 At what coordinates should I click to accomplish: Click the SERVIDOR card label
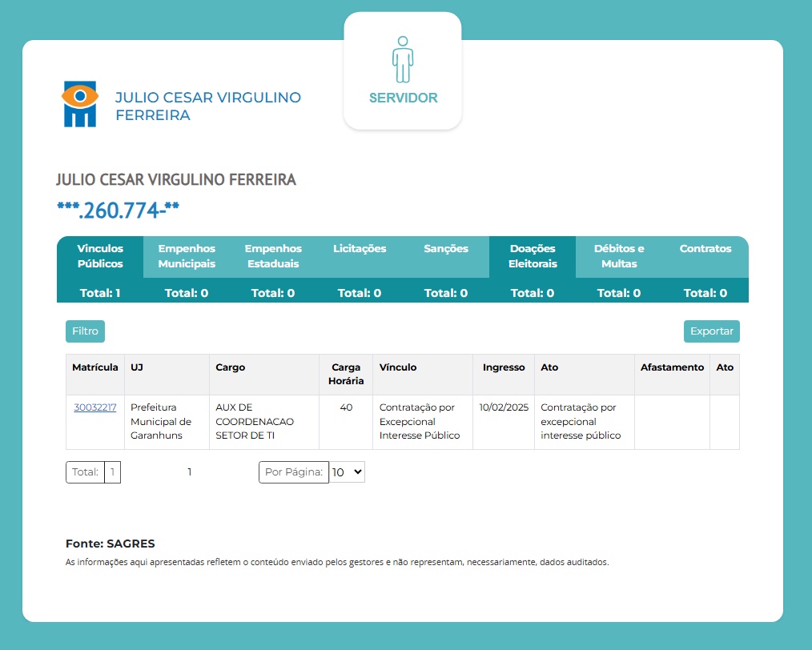(x=403, y=98)
